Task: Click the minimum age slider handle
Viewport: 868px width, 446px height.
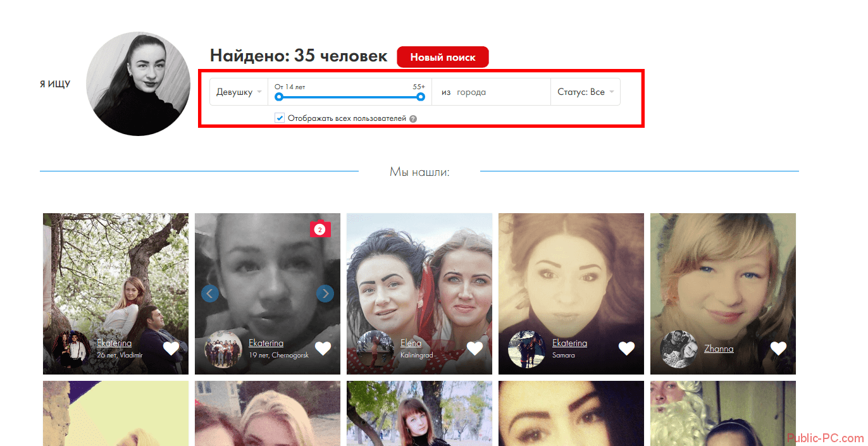Action: 279,97
